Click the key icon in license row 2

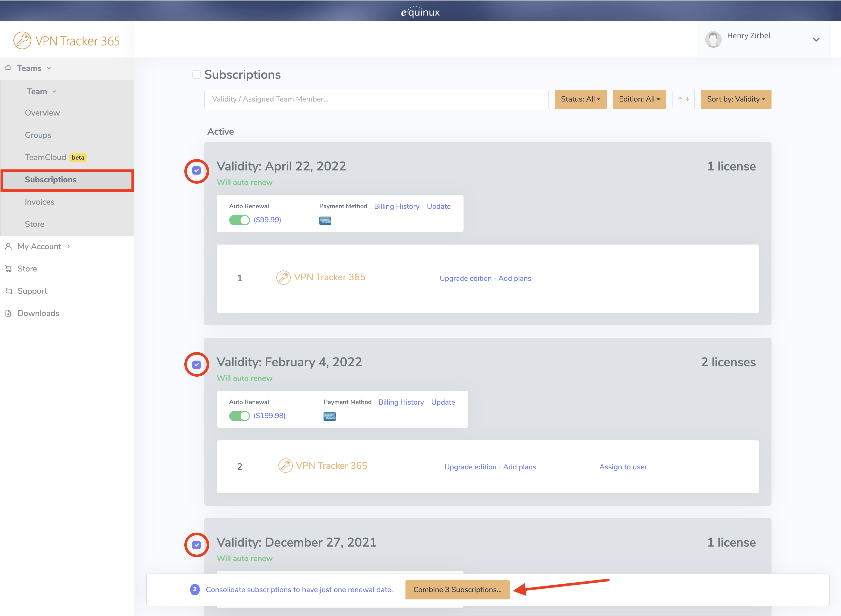coord(285,466)
